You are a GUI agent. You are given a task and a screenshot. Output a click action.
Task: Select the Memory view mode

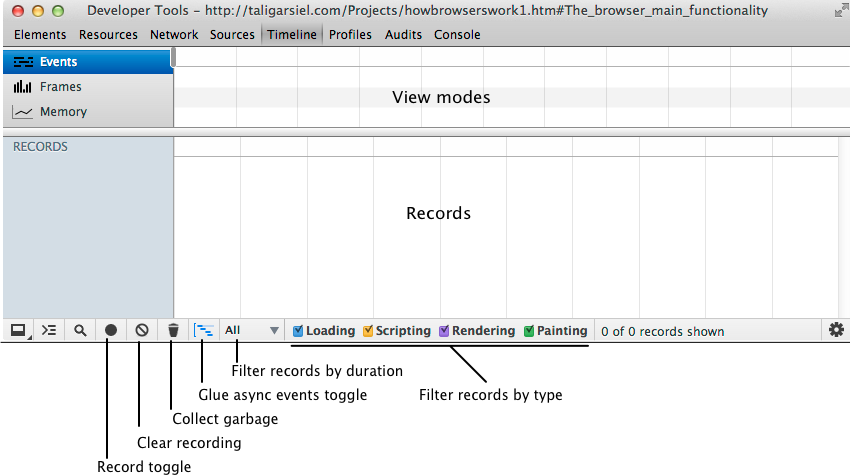click(88, 112)
